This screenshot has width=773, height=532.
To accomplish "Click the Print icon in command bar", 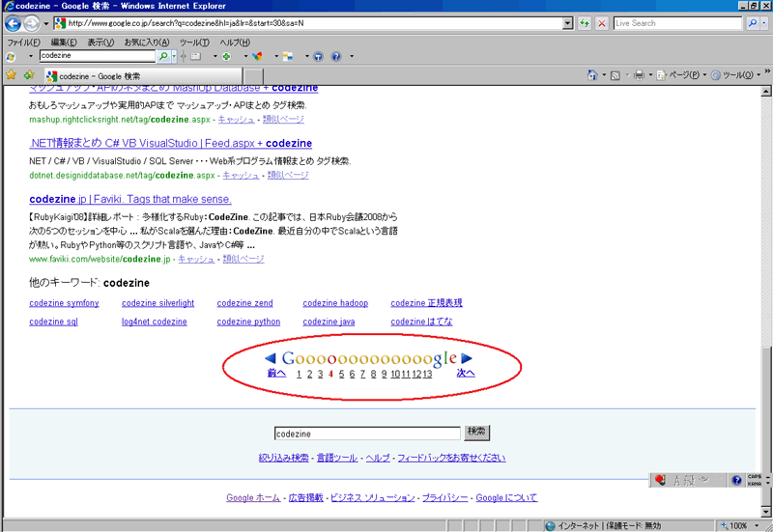I will click(639, 75).
